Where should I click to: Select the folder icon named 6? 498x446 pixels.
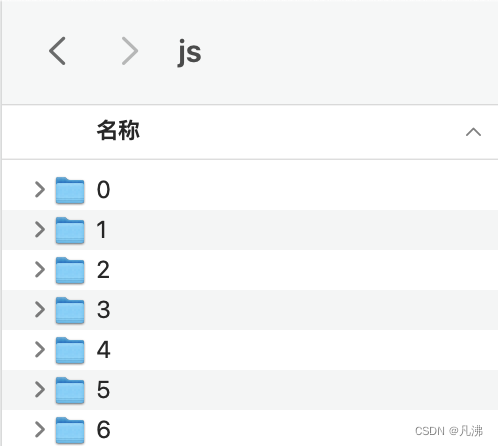70,430
